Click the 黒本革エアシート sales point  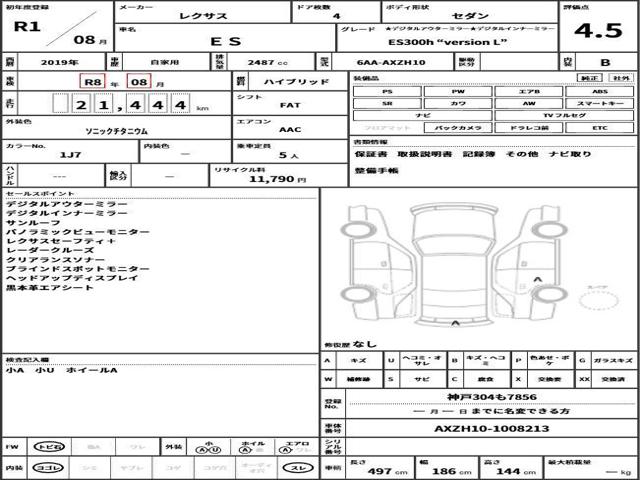coord(50,288)
